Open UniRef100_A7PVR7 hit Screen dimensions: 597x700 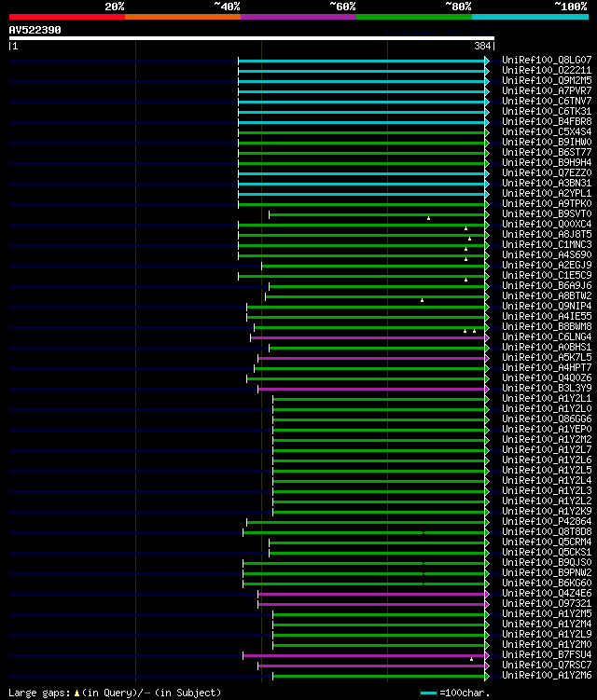[547, 90]
